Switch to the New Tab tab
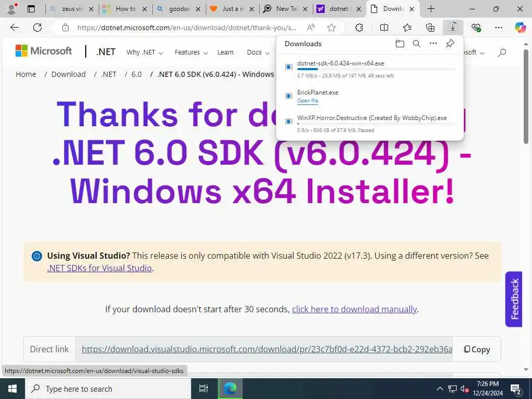The height and width of the screenshot is (399, 532). click(286, 9)
